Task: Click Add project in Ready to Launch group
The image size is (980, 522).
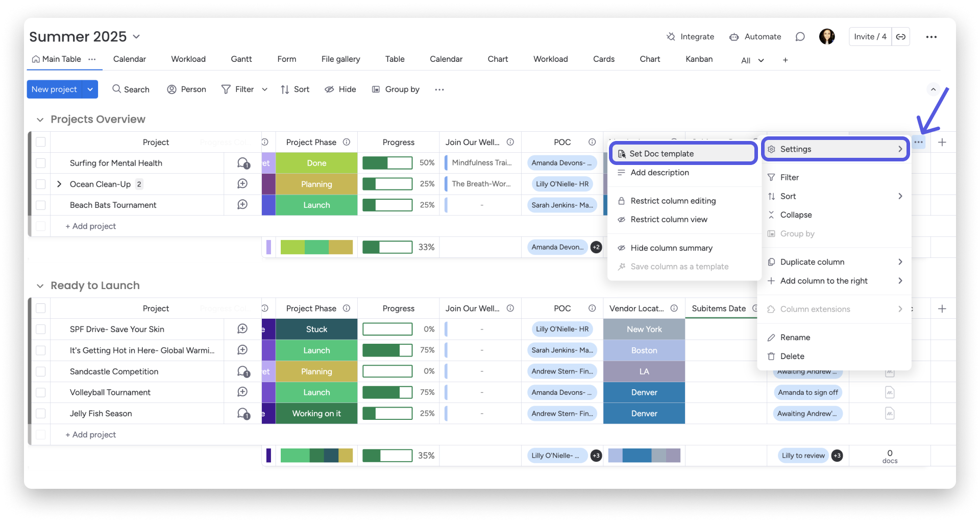Action: 91,435
